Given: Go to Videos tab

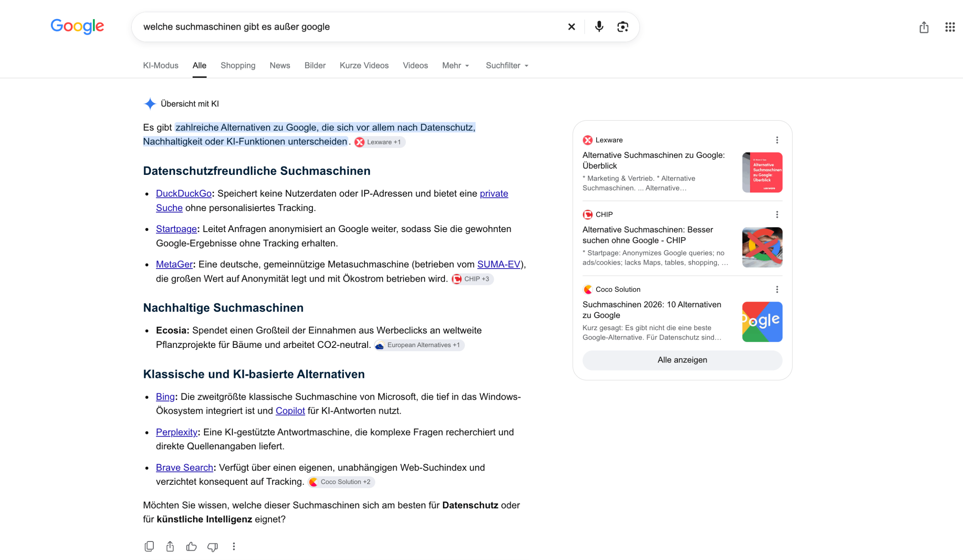Looking at the screenshot, I should tap(415, 66).
